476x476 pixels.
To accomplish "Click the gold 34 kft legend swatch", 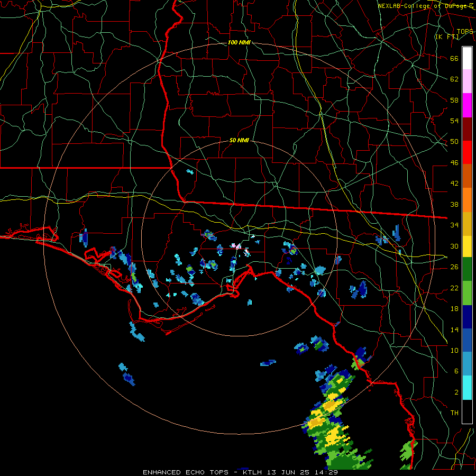I will click(467, 224).
